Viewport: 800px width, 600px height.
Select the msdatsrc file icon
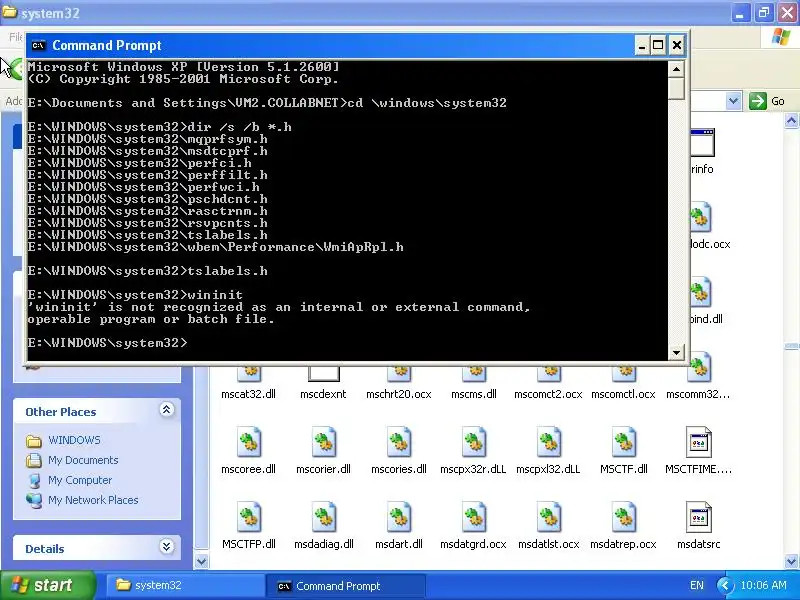(x=698, y=517)
